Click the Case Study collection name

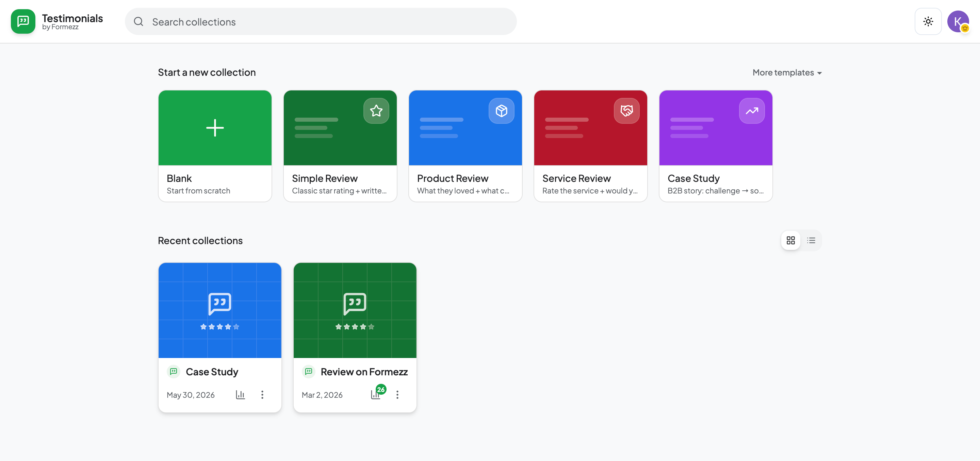(x=212, y=372)
